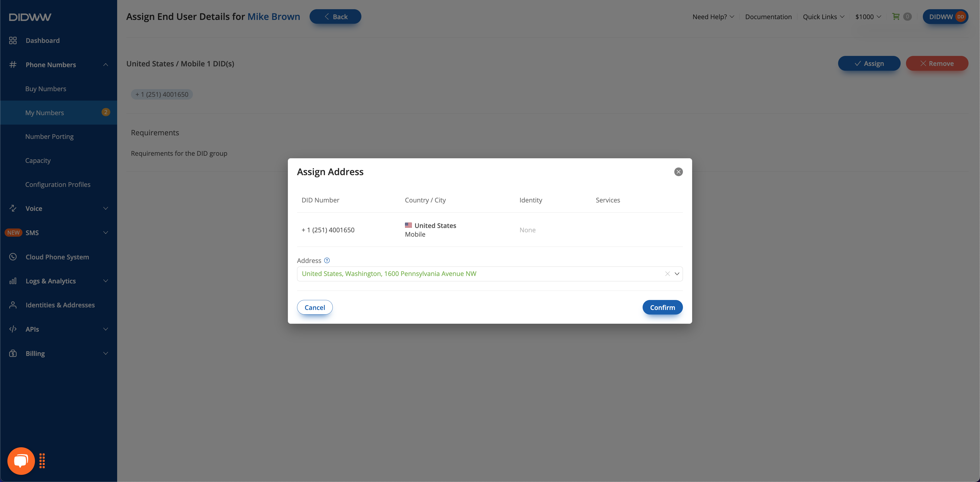Open the Documentation link
The width and height of the screenshot is (980, 482).
coord(768,17)
